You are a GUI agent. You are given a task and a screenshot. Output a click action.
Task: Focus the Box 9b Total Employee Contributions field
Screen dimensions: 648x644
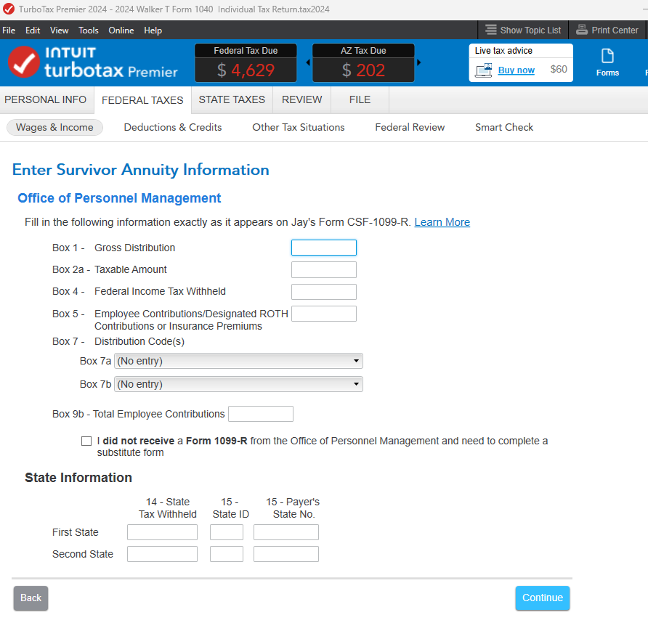261,414
